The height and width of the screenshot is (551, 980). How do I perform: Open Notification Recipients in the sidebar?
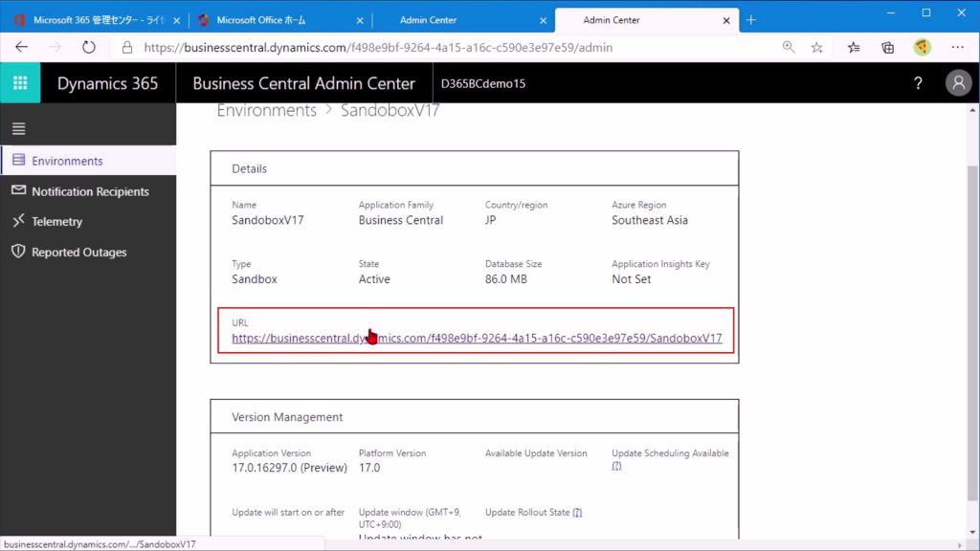click(88, 191)
